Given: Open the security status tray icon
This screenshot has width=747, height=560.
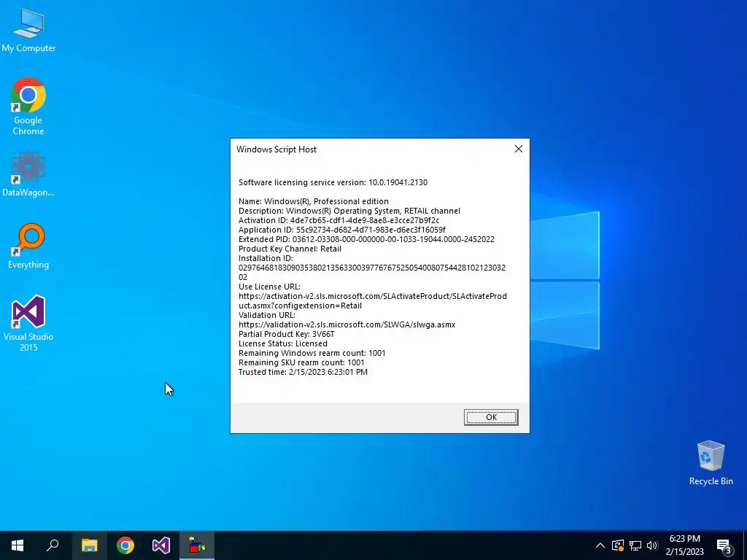Looking at the screenshot, I should pyautogui.click(x=618, y=545).
